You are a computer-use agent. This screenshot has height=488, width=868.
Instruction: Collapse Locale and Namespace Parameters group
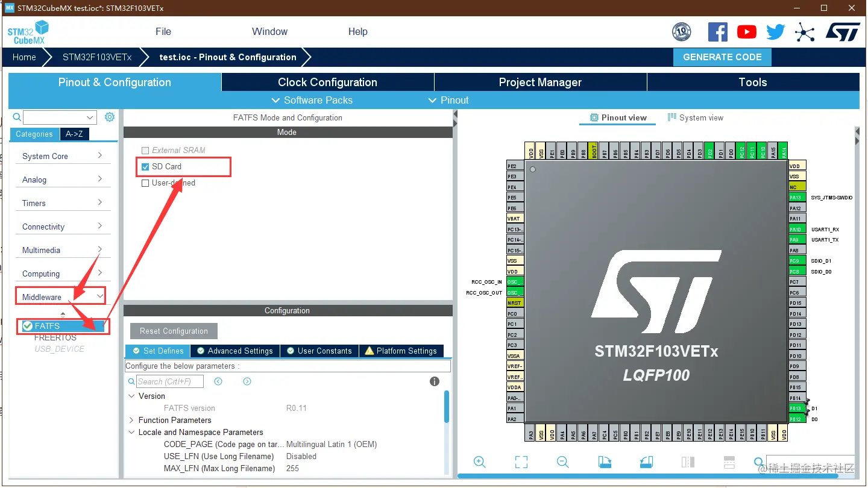pos(132,432)
